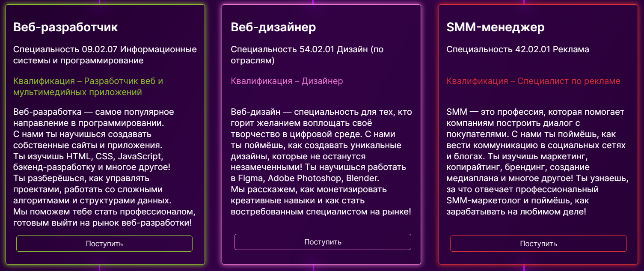Click Поступить under SMM-менеджер

(538, 244)
